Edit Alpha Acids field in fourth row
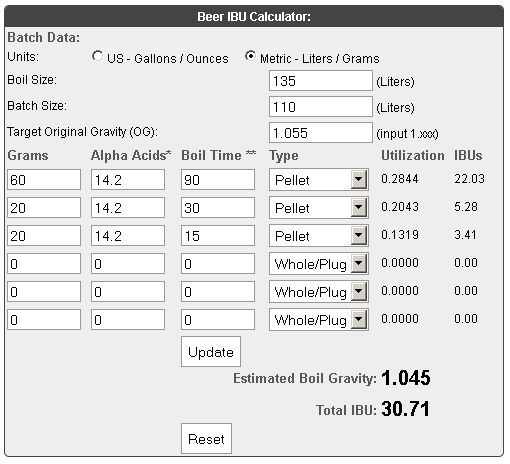The width and height of the screenshot is (510, 464). 128,264
